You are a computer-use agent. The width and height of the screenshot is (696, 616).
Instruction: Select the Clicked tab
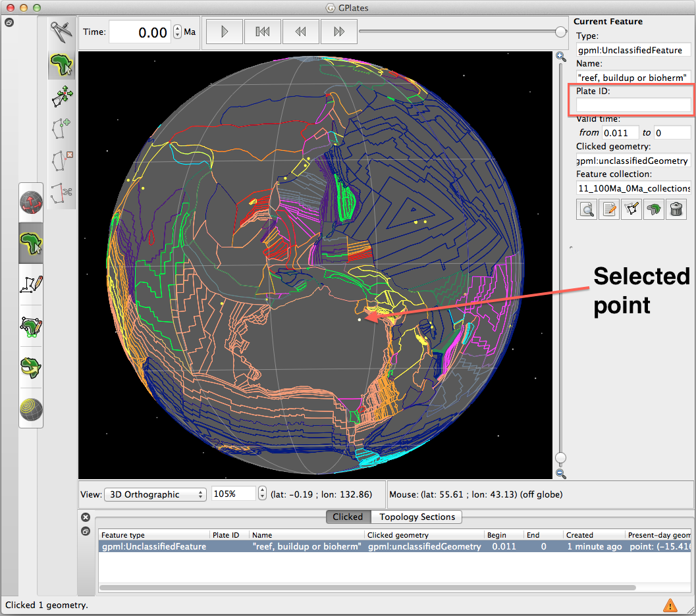(x=348, y=517)
